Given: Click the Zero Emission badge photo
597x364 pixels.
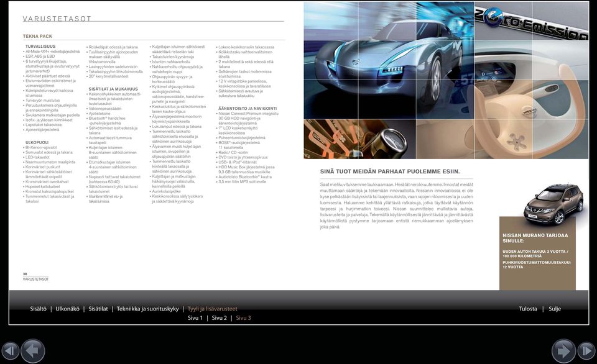Looking at the screenshot, I should (x=532, y=21).
